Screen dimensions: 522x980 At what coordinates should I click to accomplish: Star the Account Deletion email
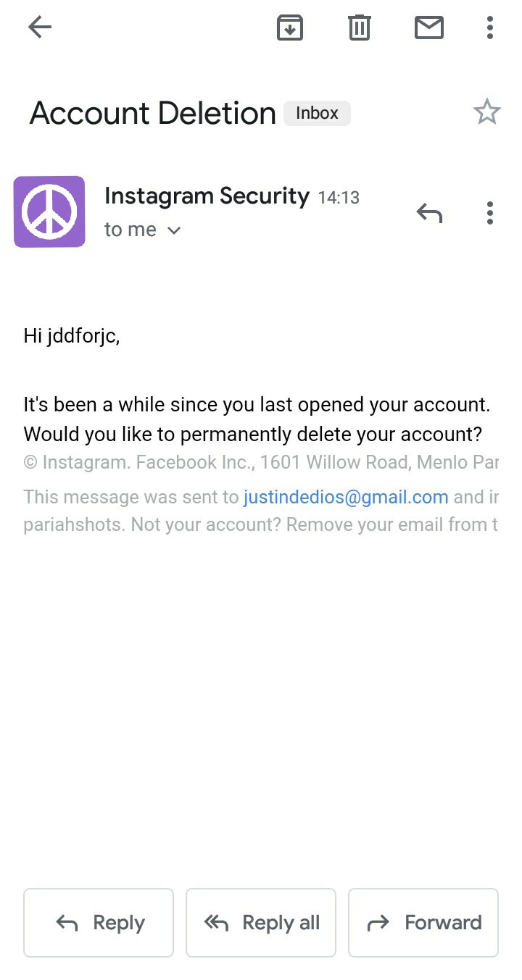pyautogui.click(x=486, y=112)
